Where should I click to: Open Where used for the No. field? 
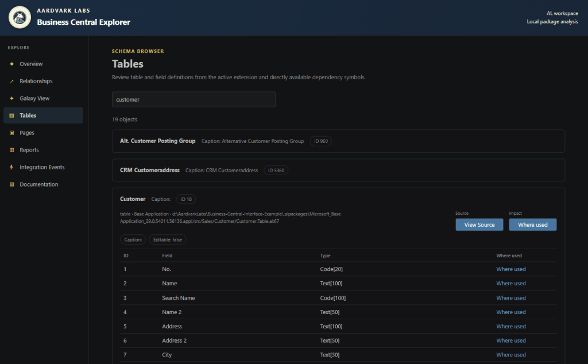510,269
